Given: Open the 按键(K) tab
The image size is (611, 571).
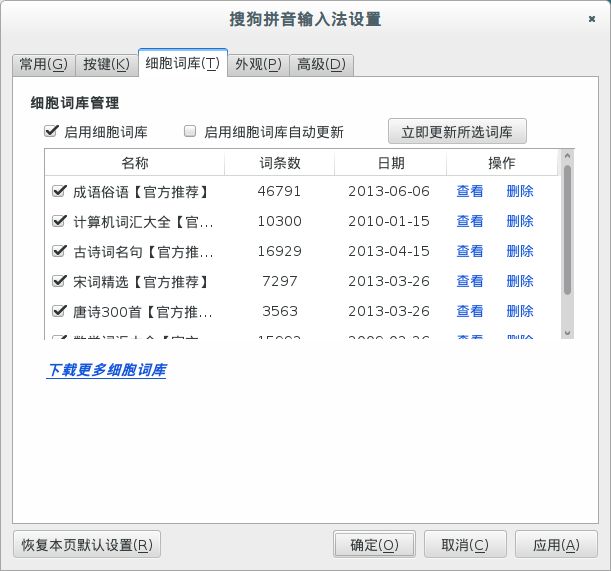Looking at the screenshot, I should pyautogui.click(x=106, y=64).
